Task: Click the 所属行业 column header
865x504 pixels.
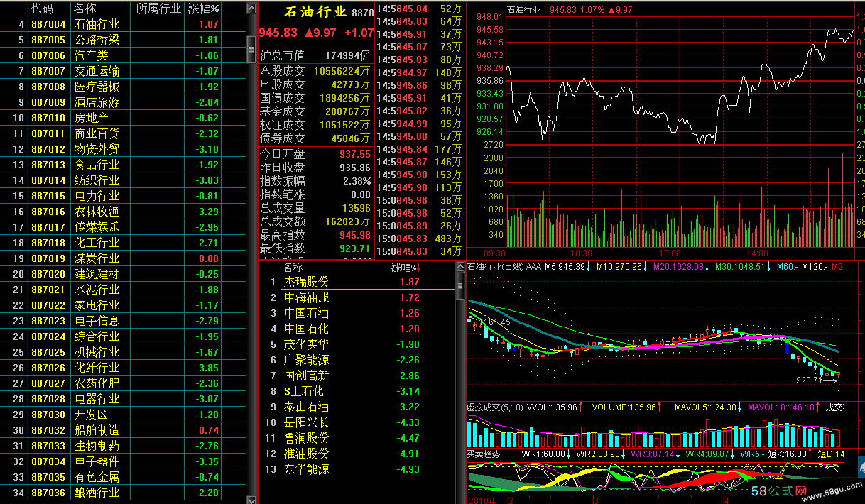Action: click(158, 9)
